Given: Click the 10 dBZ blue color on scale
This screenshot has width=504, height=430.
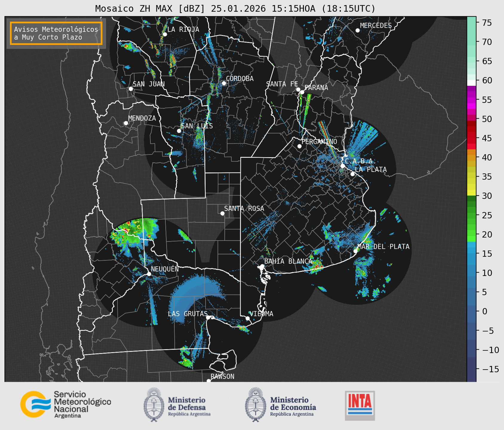Looking at the screenshot, I should coord(471,273).
